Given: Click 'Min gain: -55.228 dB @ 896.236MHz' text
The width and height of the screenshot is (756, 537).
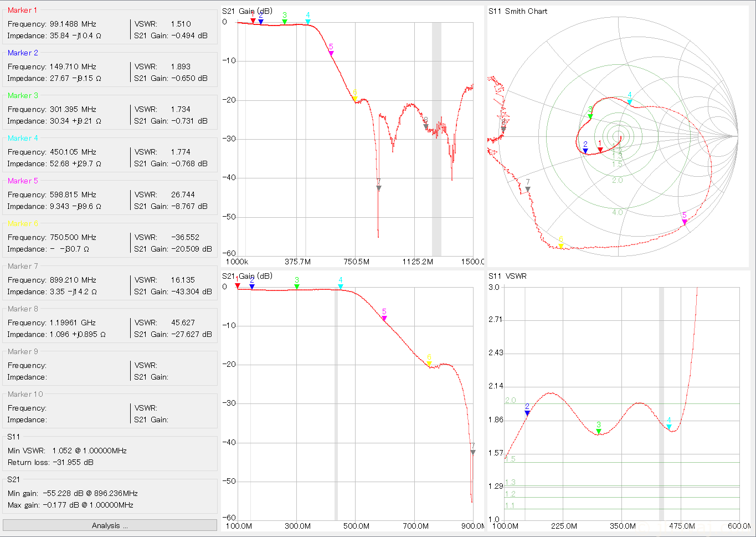Looking at the screenshot, I should coord(73,493).
